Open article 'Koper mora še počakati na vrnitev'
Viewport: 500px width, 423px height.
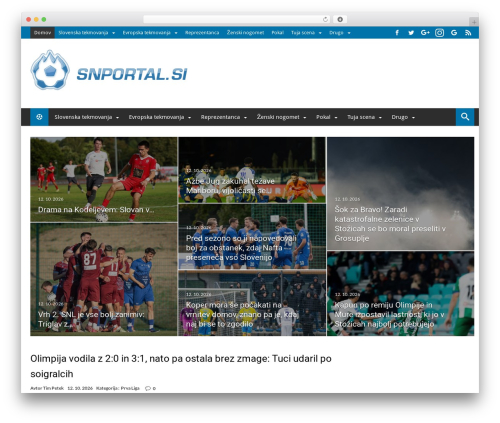pos(242,314)
